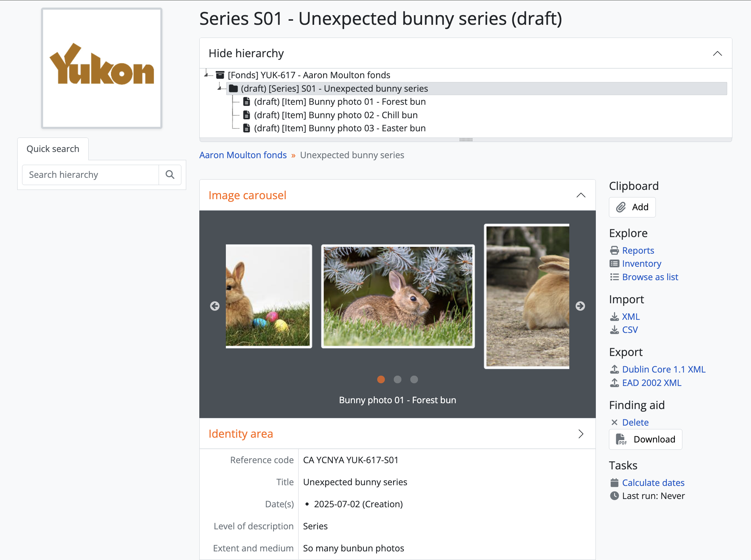Collapse the Image carousel section
Viewport: 751px width, 560px height.
click(x=581, y=195)
